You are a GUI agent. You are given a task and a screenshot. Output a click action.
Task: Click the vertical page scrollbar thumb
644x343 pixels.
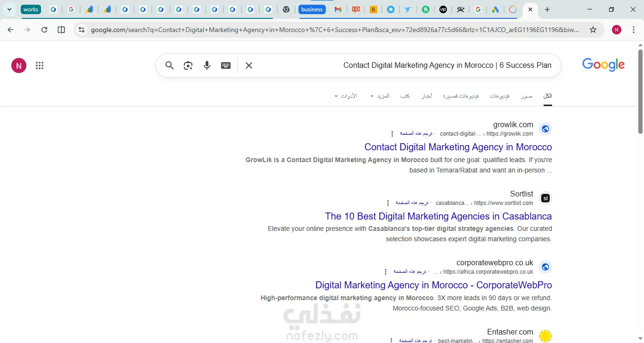[x=640, y=91]
